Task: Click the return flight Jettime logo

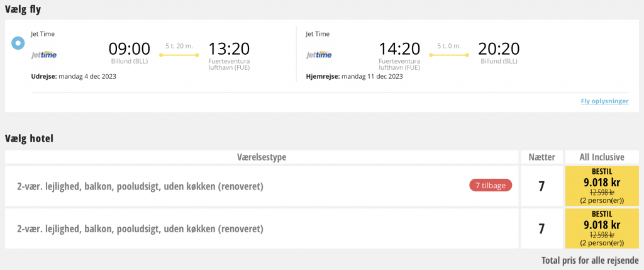Action: click(x=319, y=55)
